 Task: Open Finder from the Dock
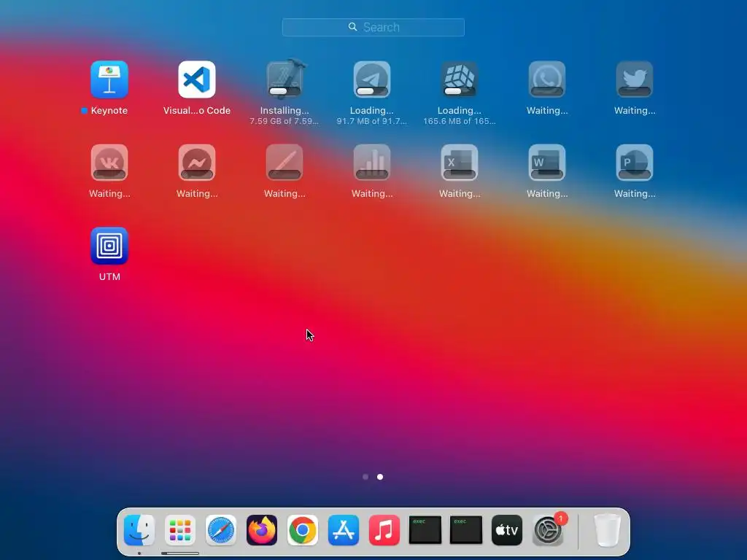tap(139, 530)
